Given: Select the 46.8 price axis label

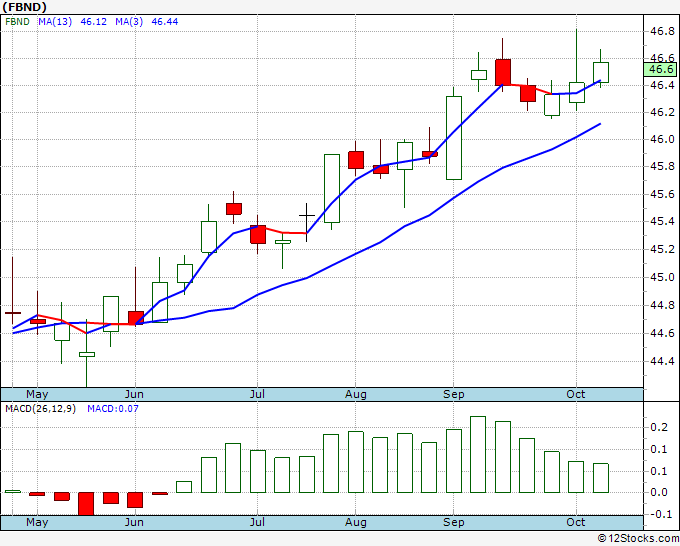Looking at the screenshot, I should (662, 31).
